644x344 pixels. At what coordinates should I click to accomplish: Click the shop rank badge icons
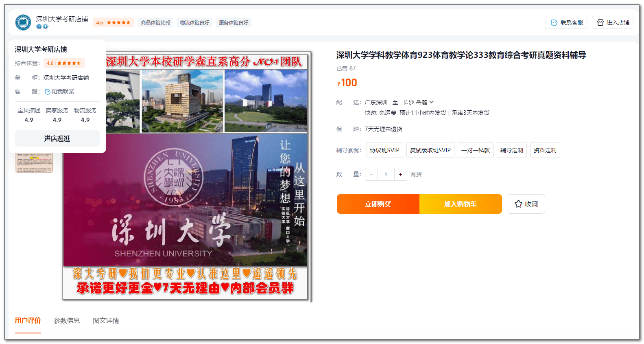[42, 27]
